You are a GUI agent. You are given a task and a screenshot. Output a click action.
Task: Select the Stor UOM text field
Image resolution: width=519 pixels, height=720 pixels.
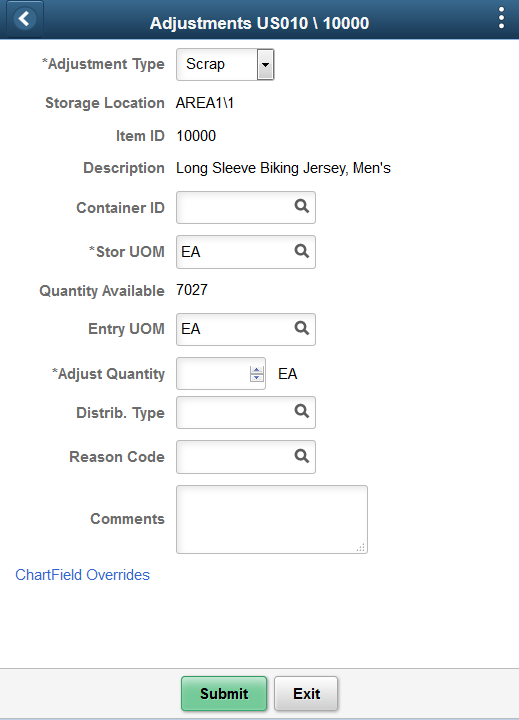tap(235, 252)
